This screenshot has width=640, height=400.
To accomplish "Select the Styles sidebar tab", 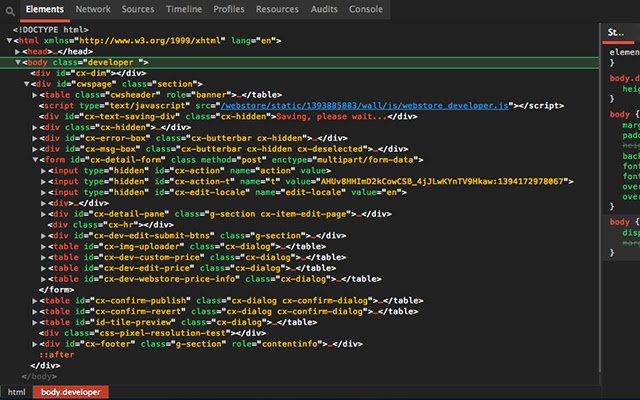I will click(616, 33).
